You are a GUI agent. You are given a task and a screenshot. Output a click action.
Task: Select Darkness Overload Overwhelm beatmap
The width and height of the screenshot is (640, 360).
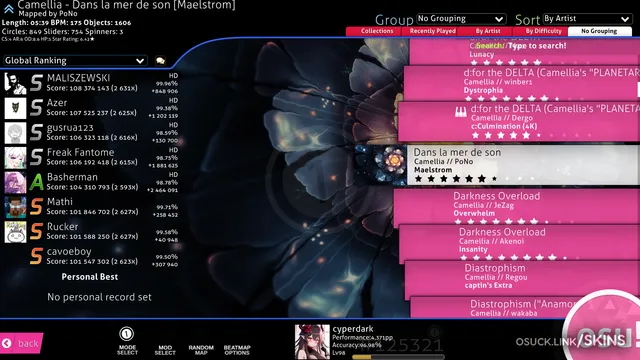click(x=517, y=207)
